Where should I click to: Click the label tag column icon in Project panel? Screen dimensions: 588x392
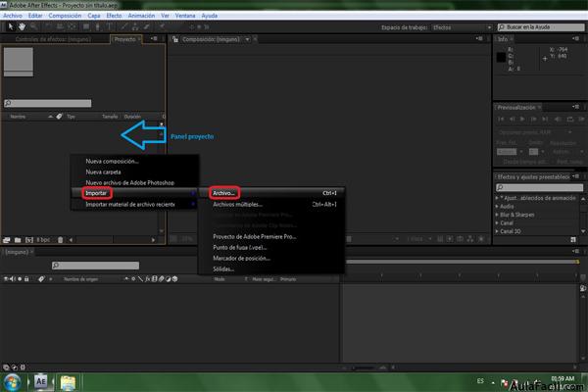tap(59, 117)
